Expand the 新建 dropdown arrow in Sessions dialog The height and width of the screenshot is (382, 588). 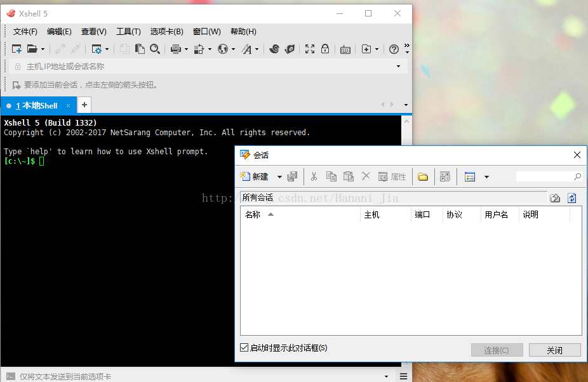point(279,177)
